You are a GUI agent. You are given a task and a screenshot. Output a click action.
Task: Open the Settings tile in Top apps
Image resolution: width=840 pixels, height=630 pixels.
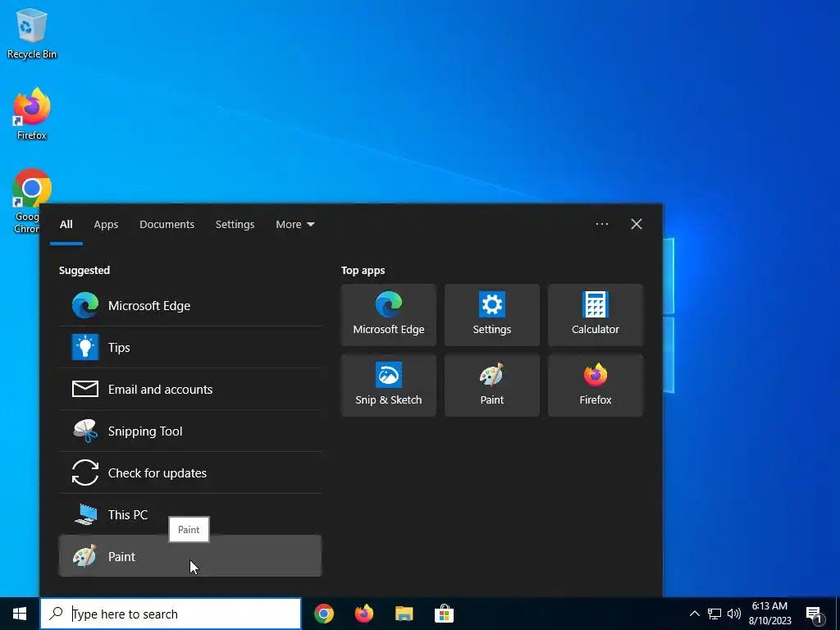[x=492, y=315]
